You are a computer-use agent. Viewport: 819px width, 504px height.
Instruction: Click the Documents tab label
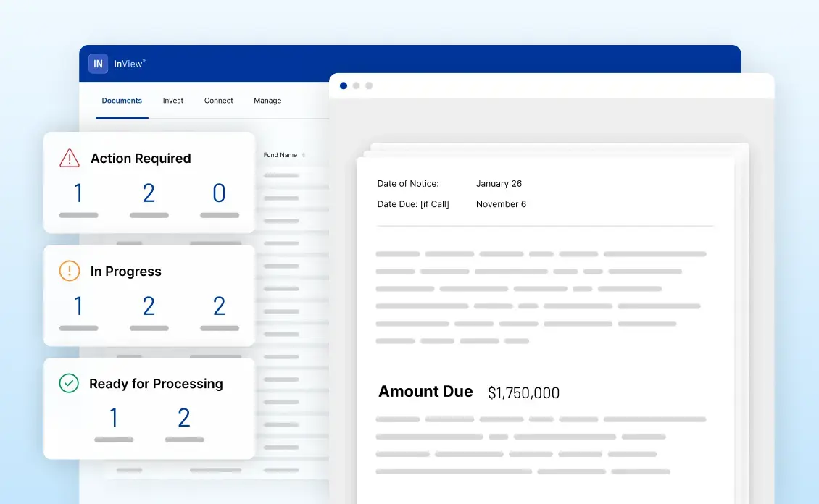[121, 101]
